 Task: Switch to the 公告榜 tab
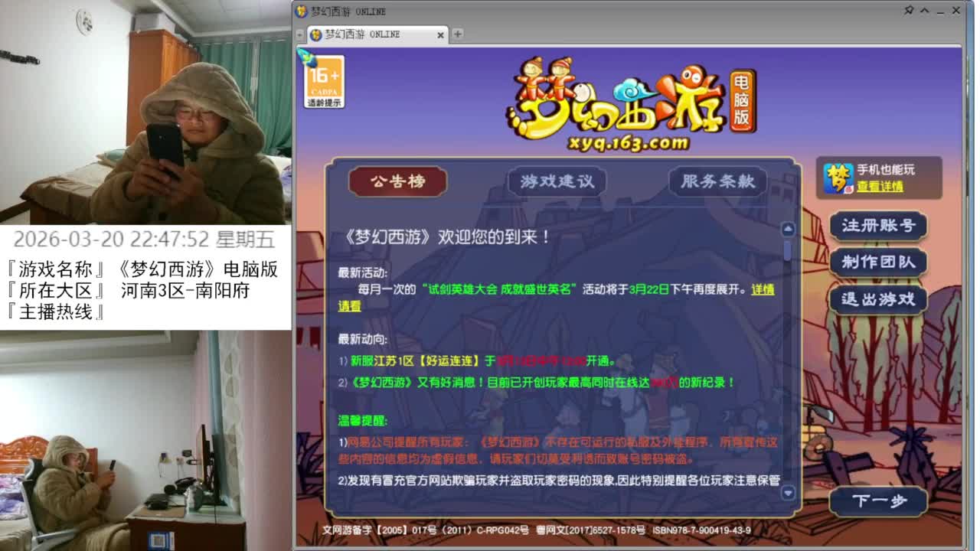pos(398,181)
